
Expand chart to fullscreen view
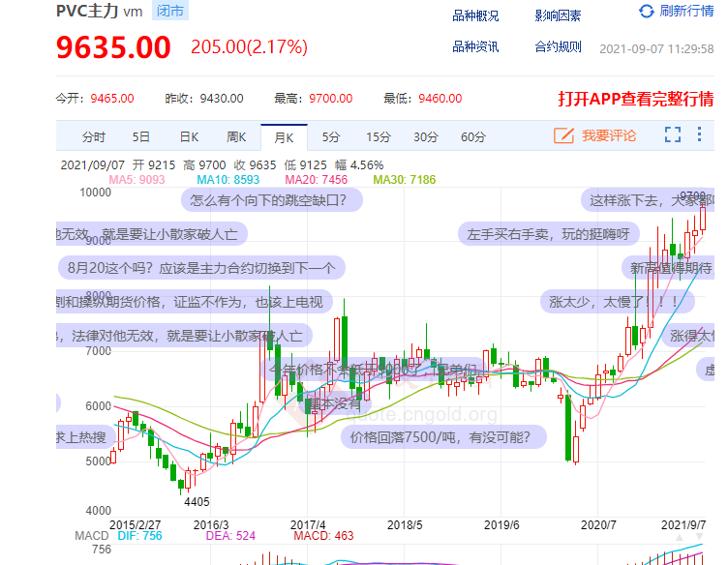(673, 136)
